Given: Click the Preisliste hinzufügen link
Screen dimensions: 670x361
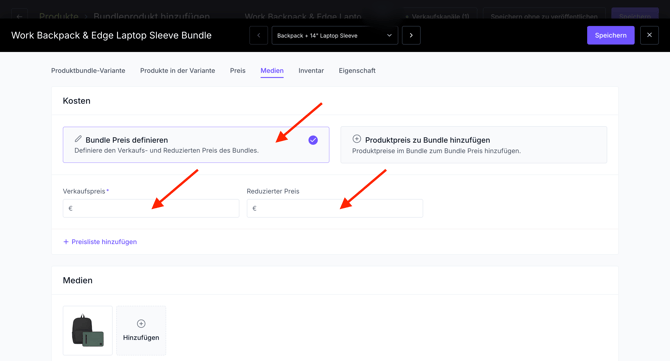Looking at the screenshot, I should pos(100,242).
